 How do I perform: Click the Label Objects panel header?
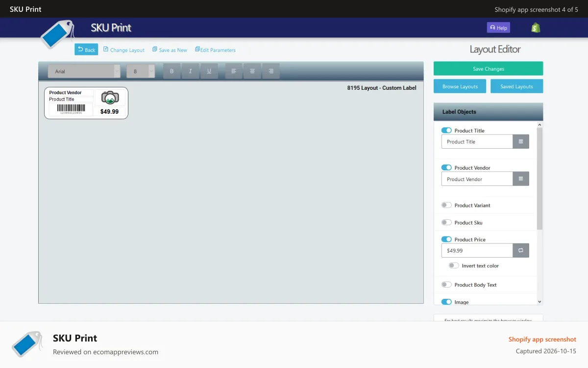[488, 112]
